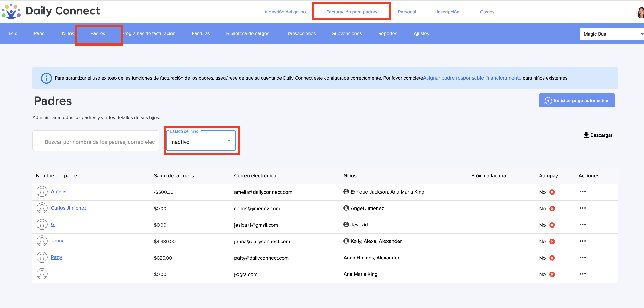Viewport: 644px width, 308px height.
Task: Click child icon beside Angel Jimenez
Action: click(346, 208)
